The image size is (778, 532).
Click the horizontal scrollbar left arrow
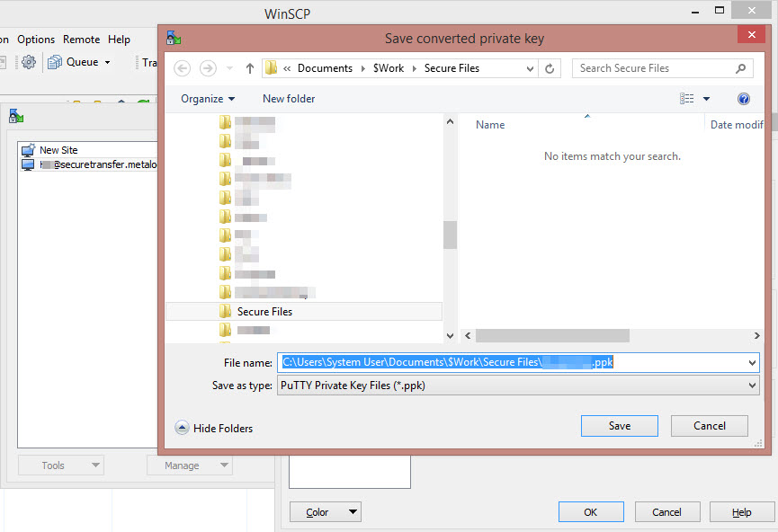coord(468,336)
